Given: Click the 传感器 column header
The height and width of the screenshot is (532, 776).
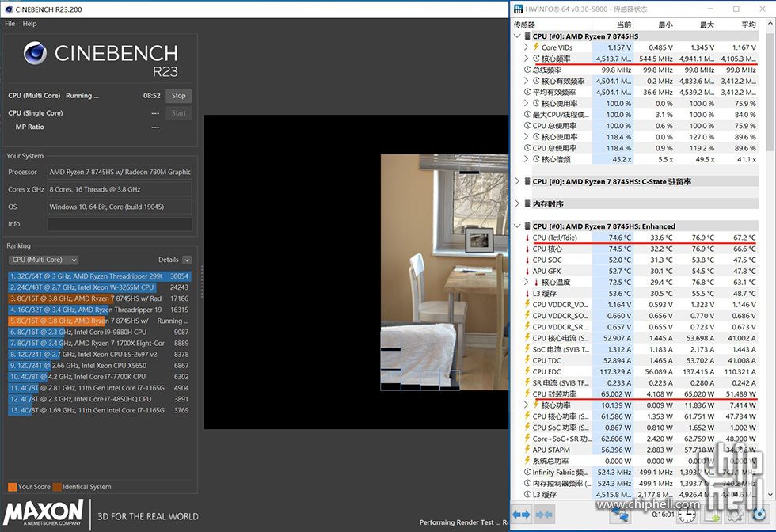Looking at the screenshot, I should coord(552,25).
